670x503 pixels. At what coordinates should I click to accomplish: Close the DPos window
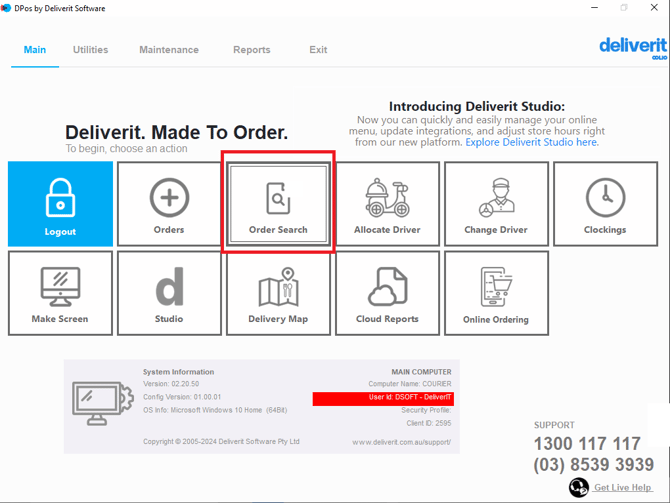click(x=654, y=8)
